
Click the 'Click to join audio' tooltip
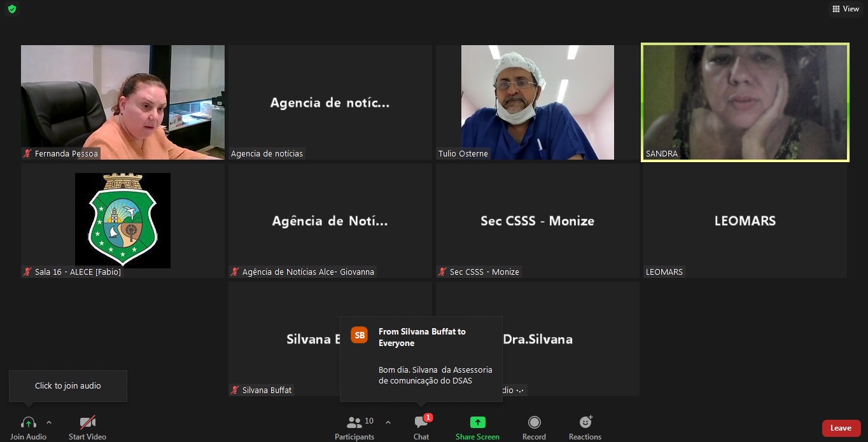(x=68, y=386)
